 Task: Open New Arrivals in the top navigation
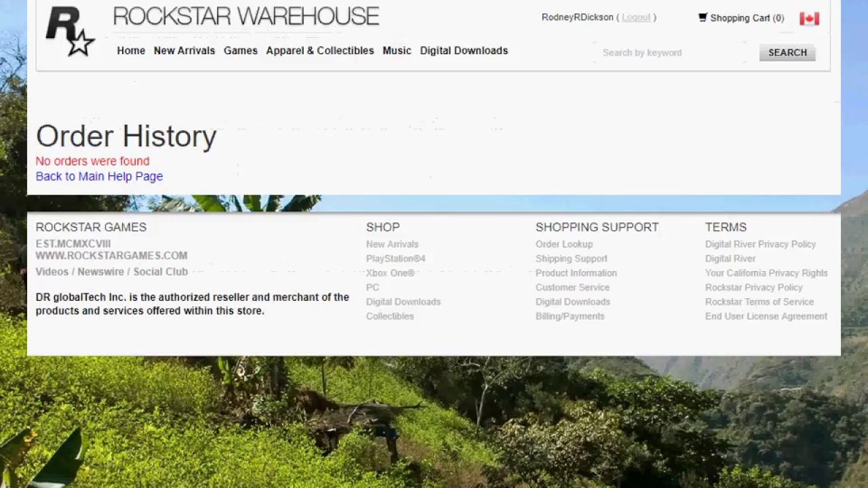pyautogui.click(x=184, y=51)
